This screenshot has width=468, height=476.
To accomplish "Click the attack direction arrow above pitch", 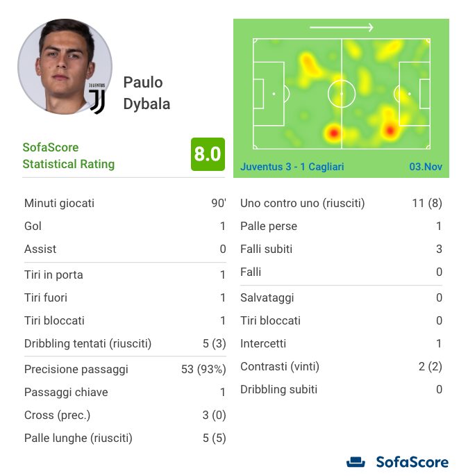I will [x=341, y=27].
